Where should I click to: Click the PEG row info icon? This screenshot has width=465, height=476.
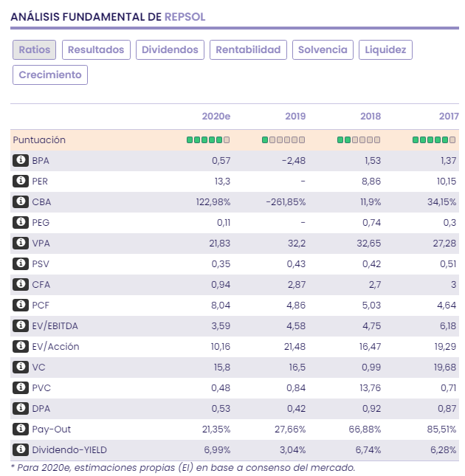point(20,222)
